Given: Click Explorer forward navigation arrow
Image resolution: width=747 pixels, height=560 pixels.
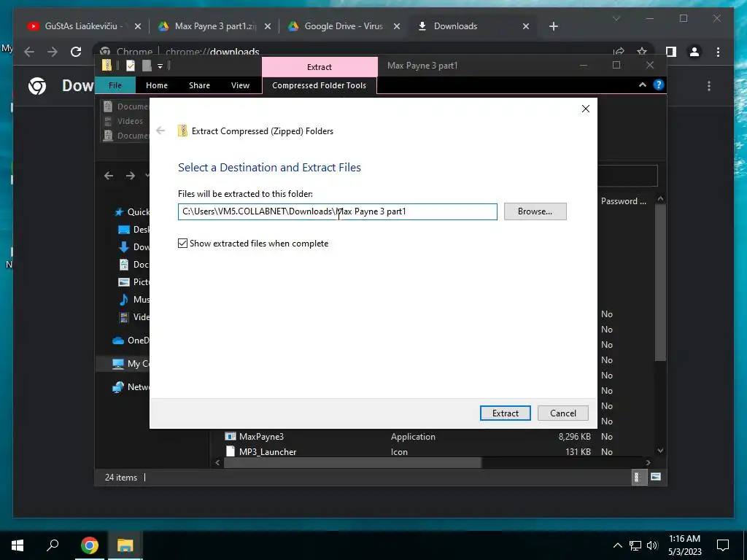Looking at the screenshot, I should 130,176.
